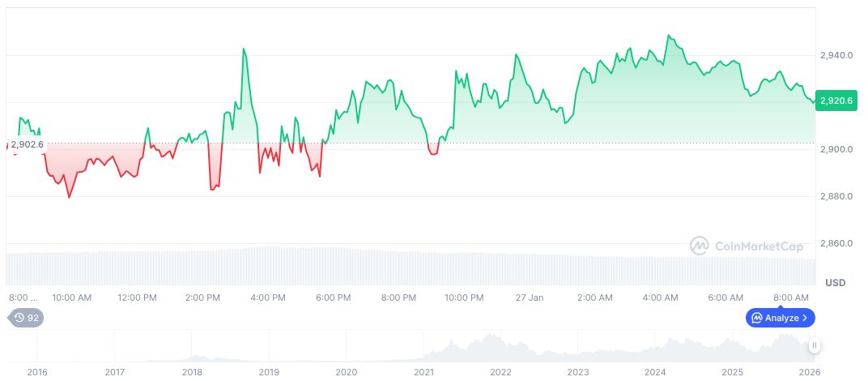The image size is (868, 381).
Task: Click the CoinMarketCap watermark text
Action: coord(758,245)
